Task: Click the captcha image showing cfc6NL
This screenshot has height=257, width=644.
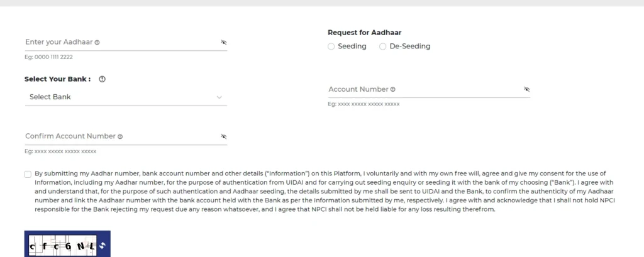Action: point(62,246)
